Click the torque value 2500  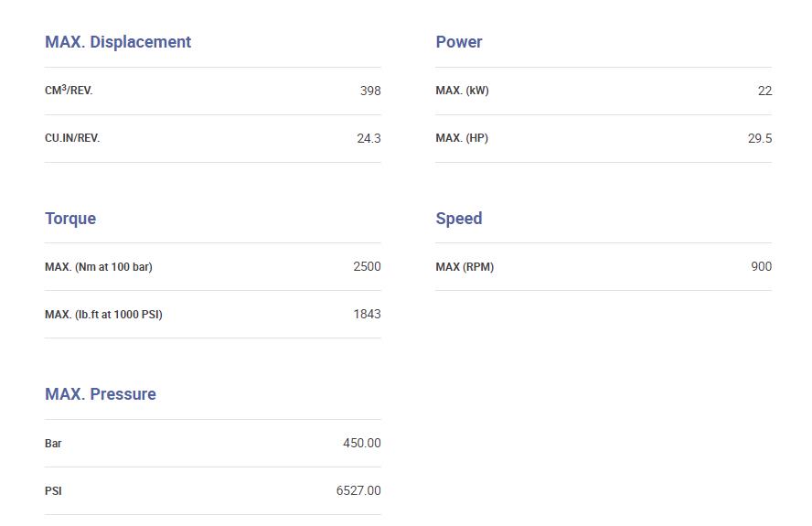(367, 266)
